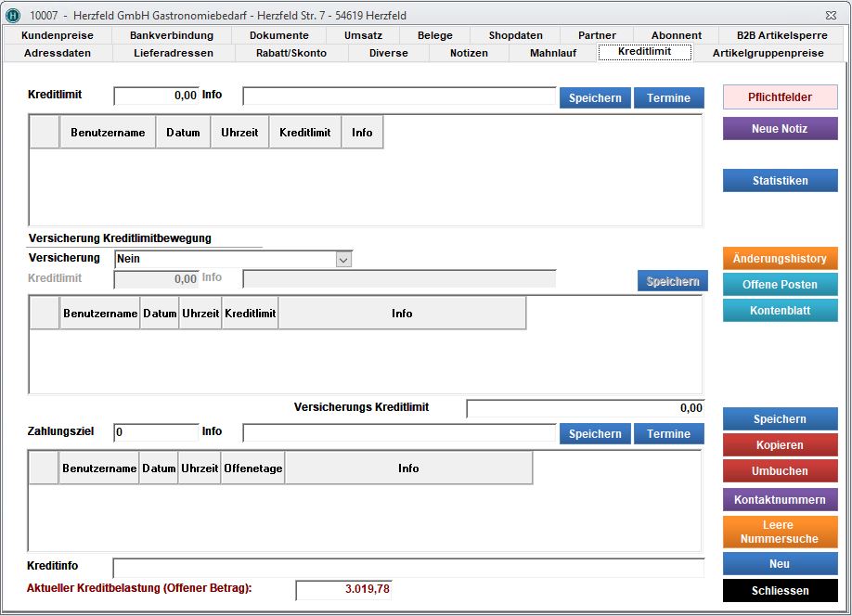The image size is (852, 616).
Task: Open Kontaktnummern
Action: 780,500
